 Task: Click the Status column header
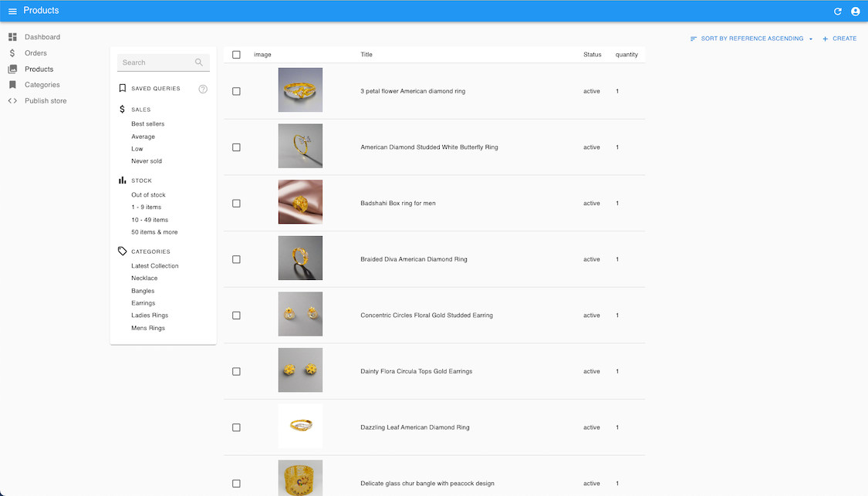coord(593,55)
